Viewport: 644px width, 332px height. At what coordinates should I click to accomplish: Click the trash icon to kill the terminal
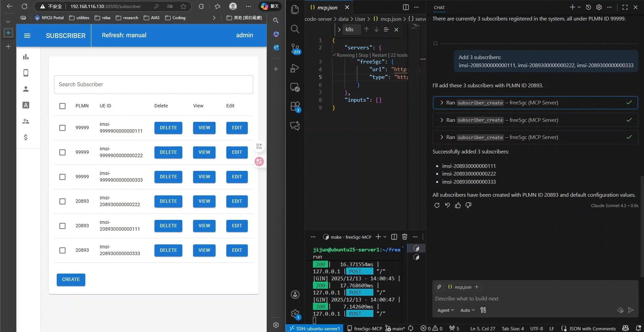point(405,237)
